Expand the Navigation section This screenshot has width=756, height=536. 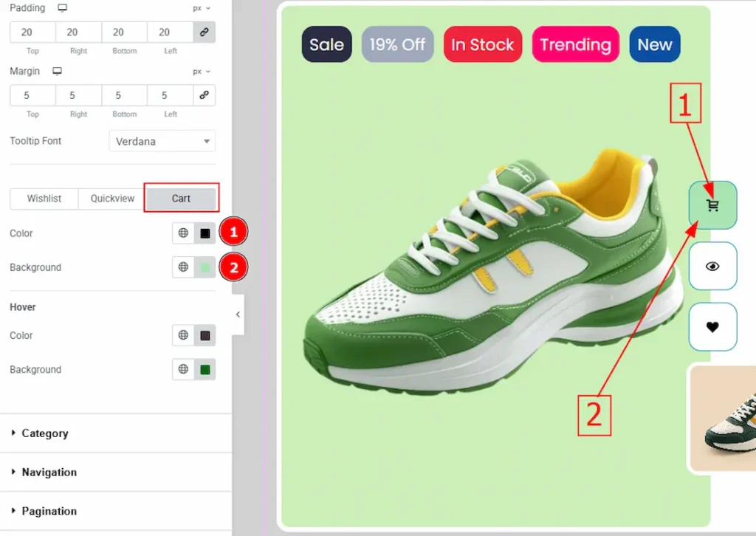click(x=49, y=473)
